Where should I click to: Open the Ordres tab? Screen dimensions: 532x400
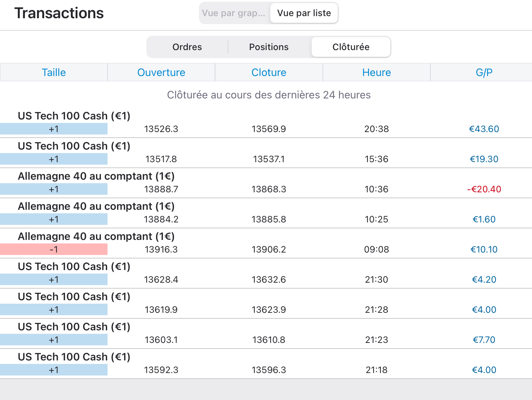pos(187,47)
